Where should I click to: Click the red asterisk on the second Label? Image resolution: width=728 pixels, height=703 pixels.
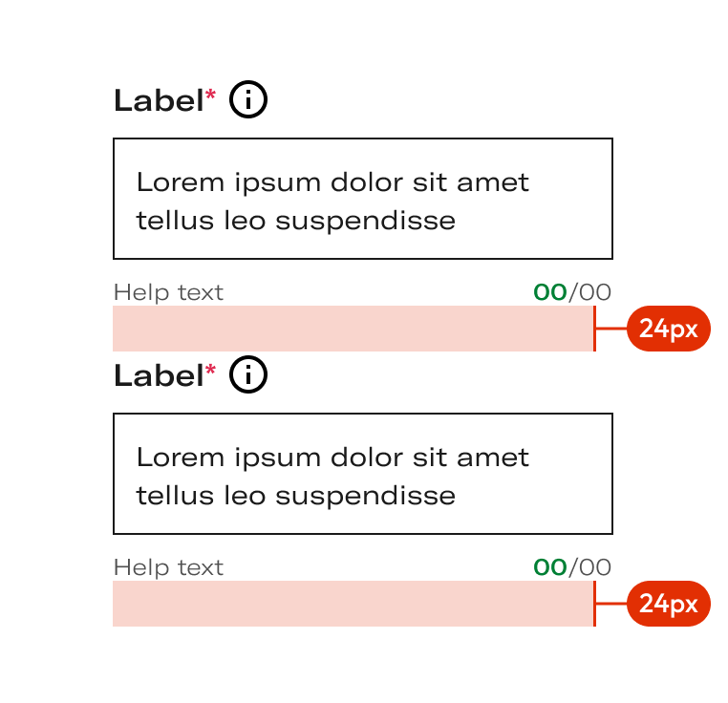pyautogui.click(x=210, y=370)
